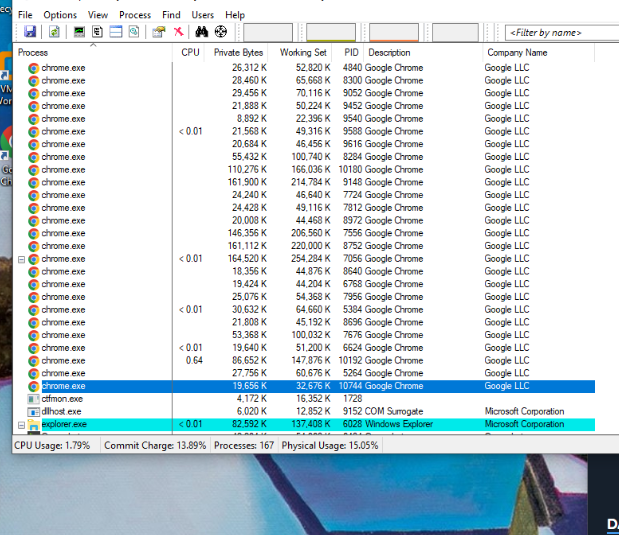Select the dllhost.exe process name
The height and width of the screenshot is (535, 619).
click(x=61, y=411)
